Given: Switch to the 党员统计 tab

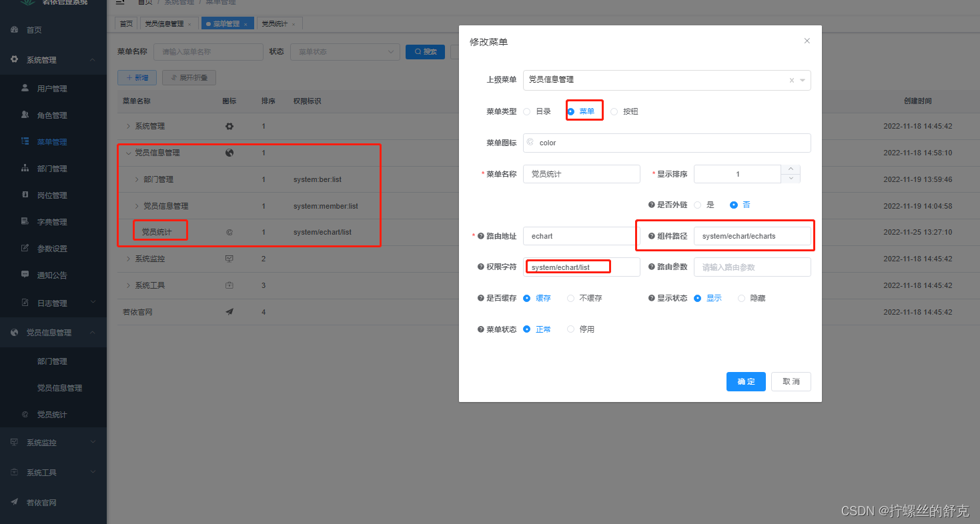Looking at the screenshot, I should click(279, 23).
